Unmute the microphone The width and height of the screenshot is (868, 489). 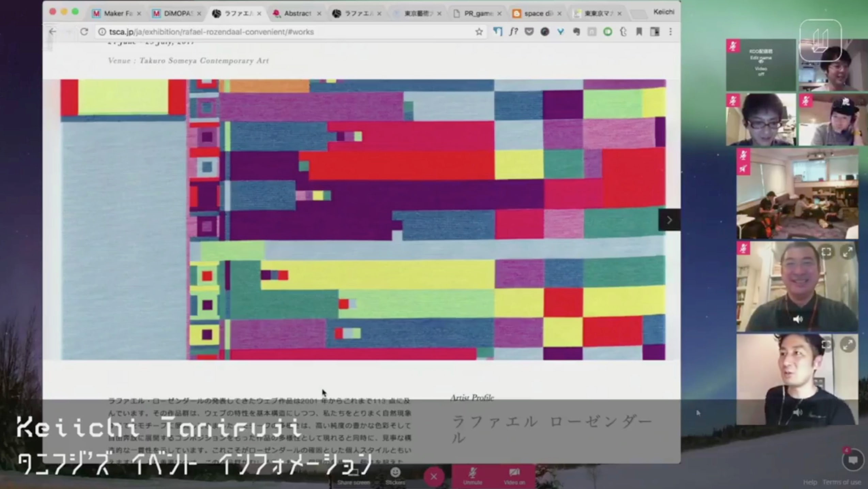click(x=472, y=475)
